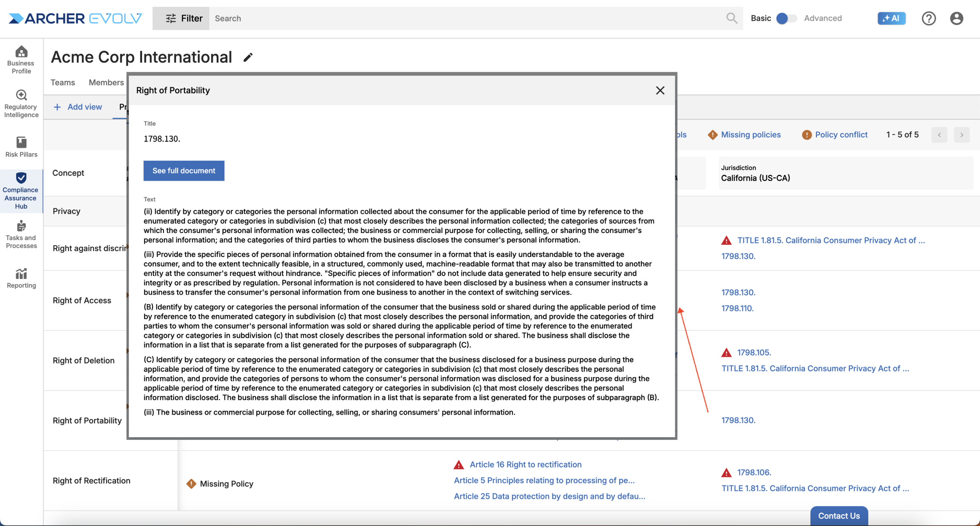Viewport: 980px width, 526px height.
Task: Open Article 5 Principles relating to processing link
Action: click(x=544, y=480)
